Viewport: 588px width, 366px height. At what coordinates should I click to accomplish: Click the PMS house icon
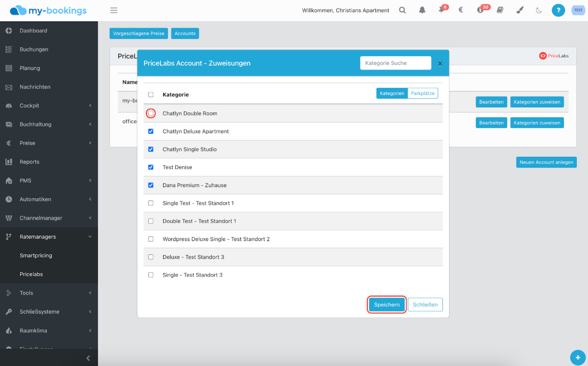tap(9, 181)
